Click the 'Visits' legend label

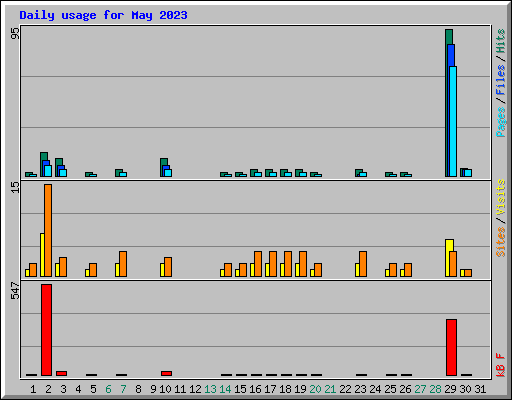[x=500, y=197]
